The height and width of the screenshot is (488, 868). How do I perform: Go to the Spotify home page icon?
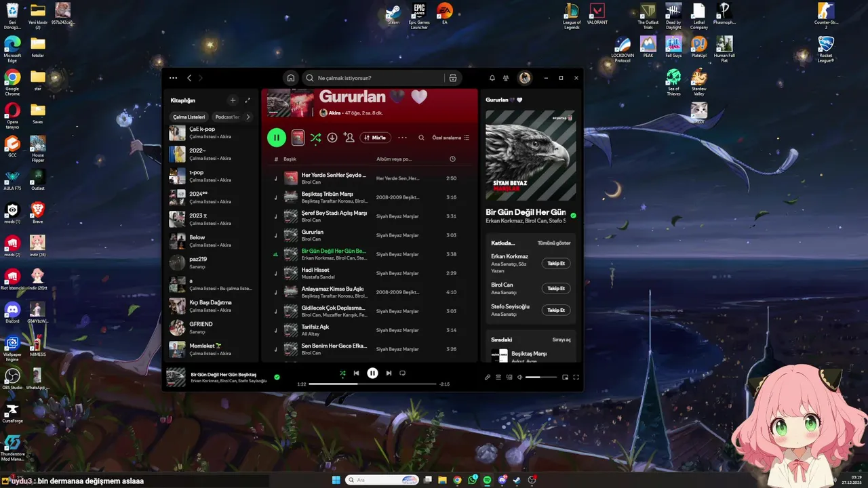click(291, 78)
